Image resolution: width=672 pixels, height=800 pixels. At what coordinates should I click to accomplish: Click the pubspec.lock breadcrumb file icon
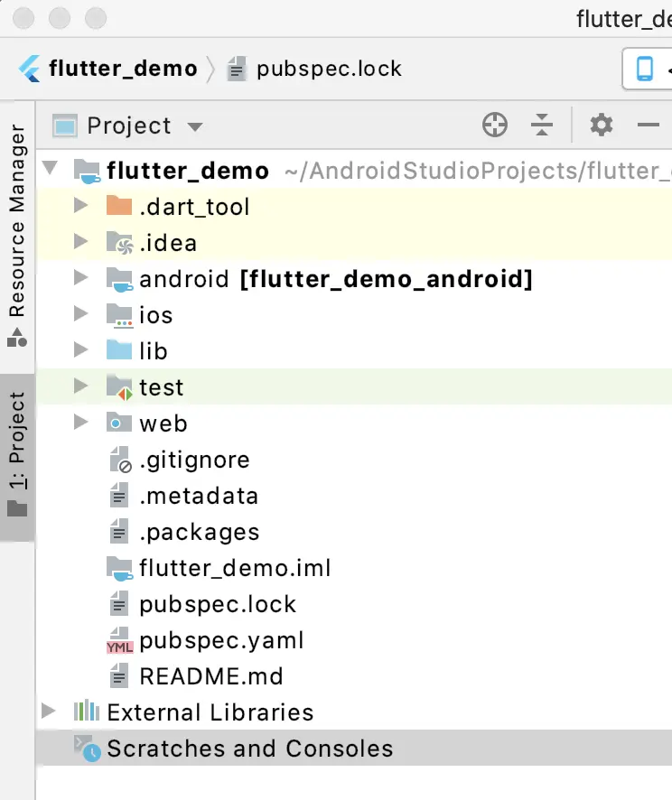pyautogui.click(x=237, y=69)
